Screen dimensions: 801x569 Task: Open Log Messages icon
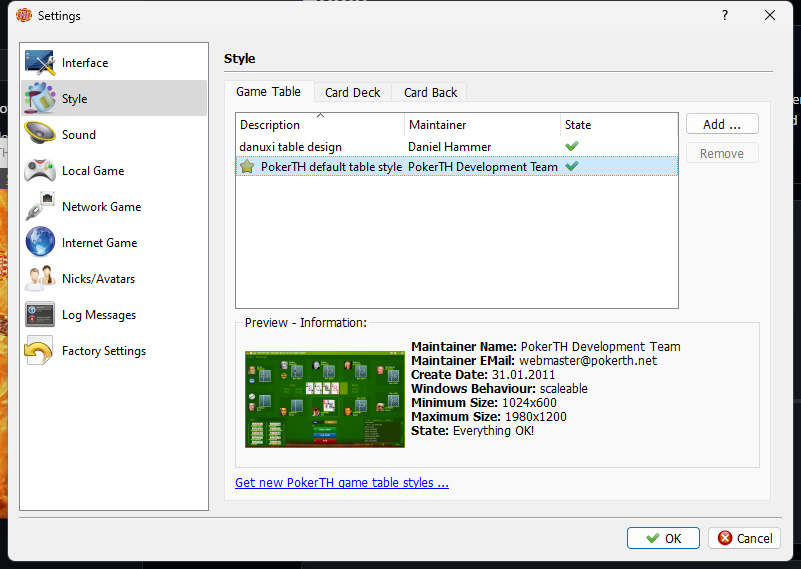pos(40,315)
